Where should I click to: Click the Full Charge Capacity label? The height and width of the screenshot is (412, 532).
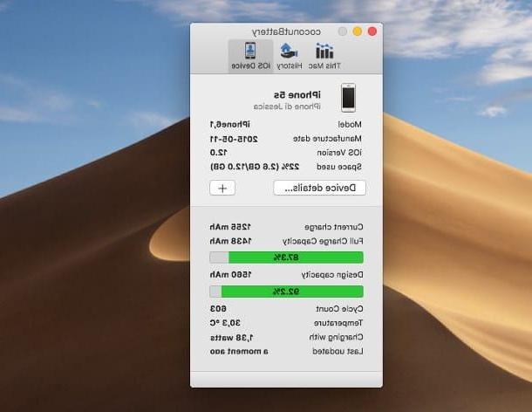pyautogui.click(x=323, y=241)
